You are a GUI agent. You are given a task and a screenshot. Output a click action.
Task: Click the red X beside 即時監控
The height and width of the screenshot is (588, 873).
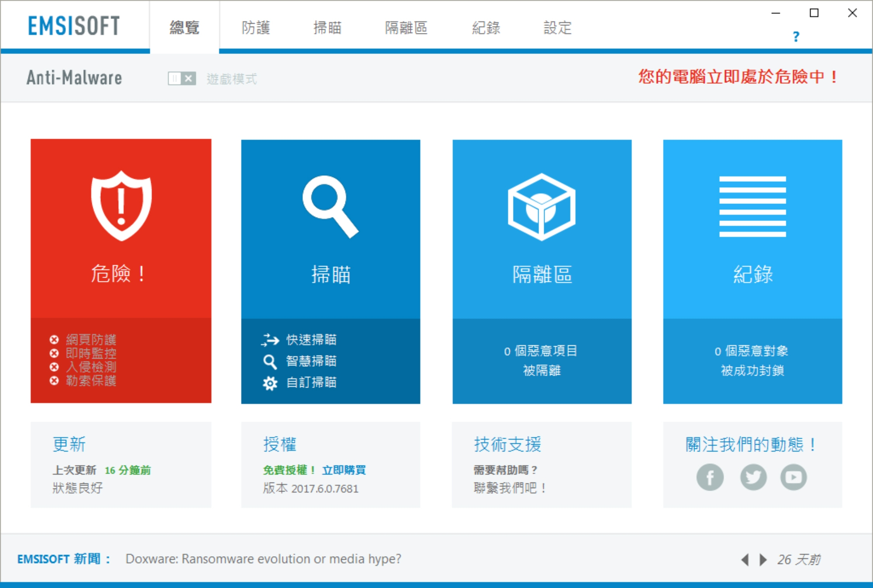(x=54, y=353)
